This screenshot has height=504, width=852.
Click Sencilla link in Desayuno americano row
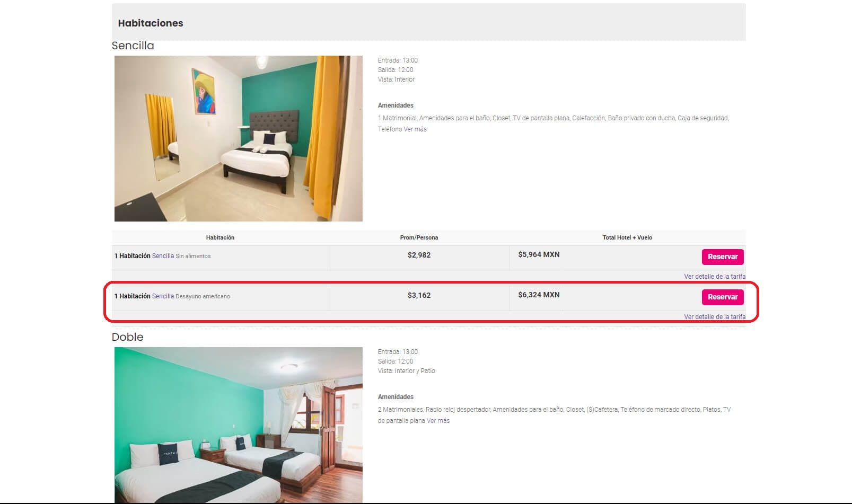tap(163, 296)
